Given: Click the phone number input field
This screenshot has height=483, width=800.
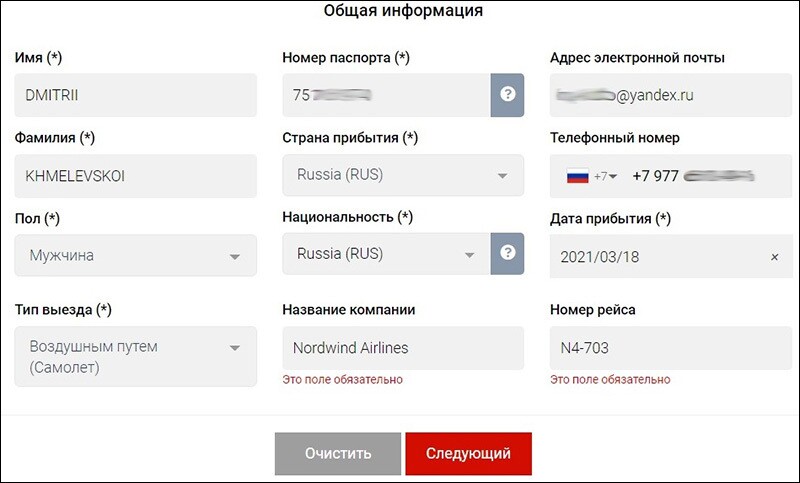Looking at the screenshot, I should point(700,176).
